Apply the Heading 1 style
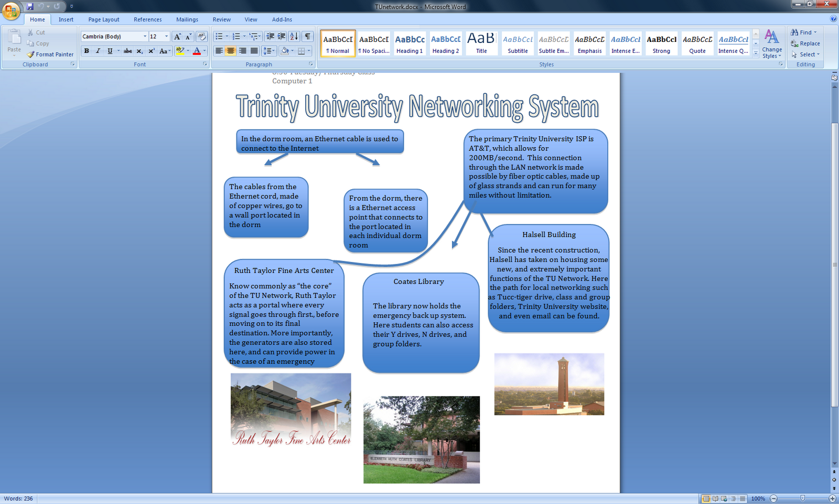Viewport: 839px width, 504px height. 410,43
